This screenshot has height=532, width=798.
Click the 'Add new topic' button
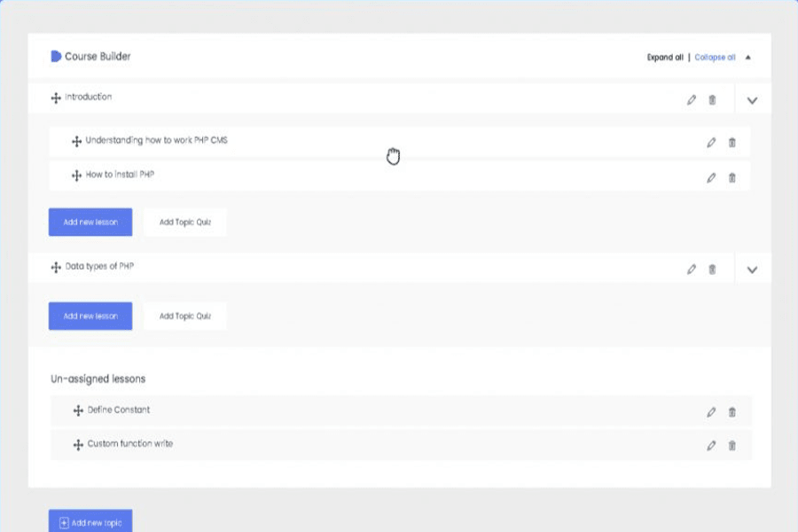click(x=90, y=521)
